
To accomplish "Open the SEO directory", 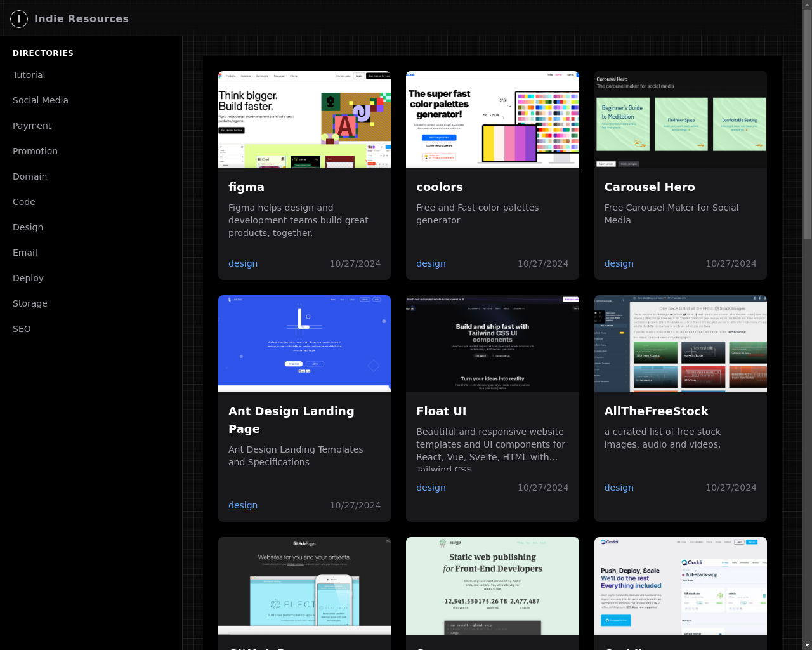I will click(22, 329).
